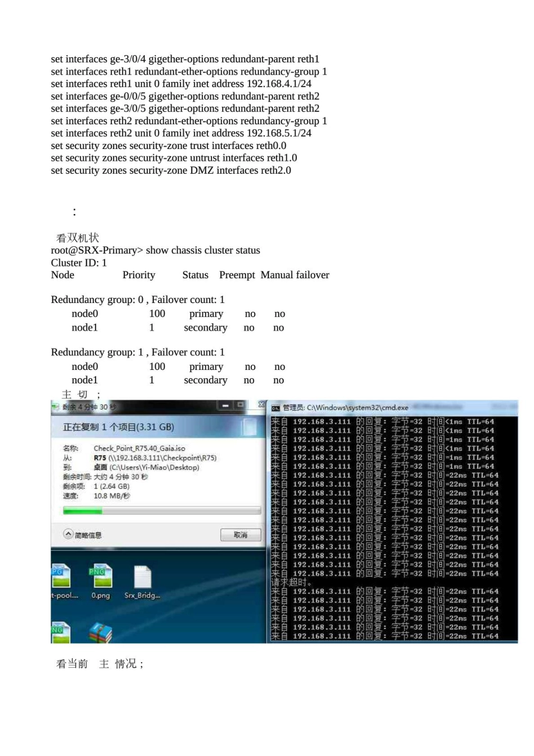The height and width of the screenshot is (756, 534).
Task: Click the file name Check_Point_R75.40_Gaia.iso
Action: [x=139, y=448]
